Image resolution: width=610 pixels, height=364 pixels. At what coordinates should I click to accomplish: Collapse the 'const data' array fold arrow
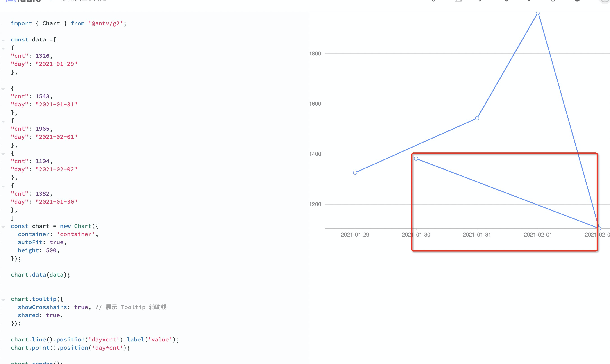click(3, 40)
